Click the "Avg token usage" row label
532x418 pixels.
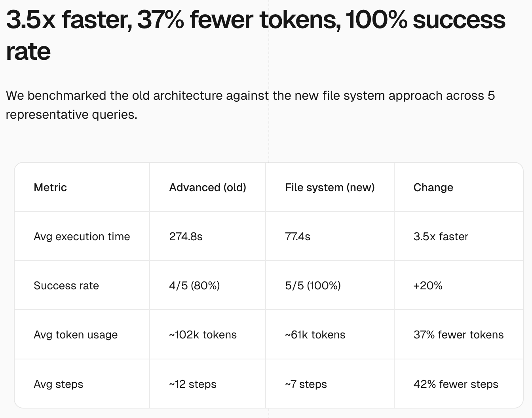click(76, 334)
